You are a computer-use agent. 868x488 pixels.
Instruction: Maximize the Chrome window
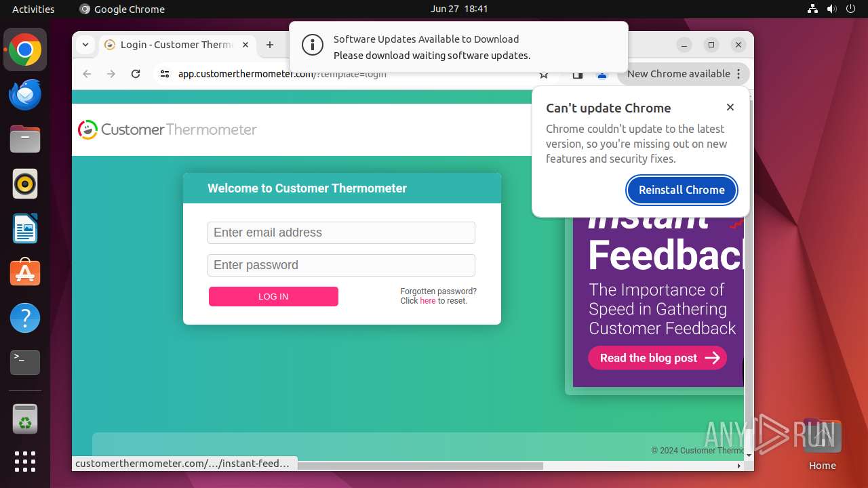pos(711,45)
